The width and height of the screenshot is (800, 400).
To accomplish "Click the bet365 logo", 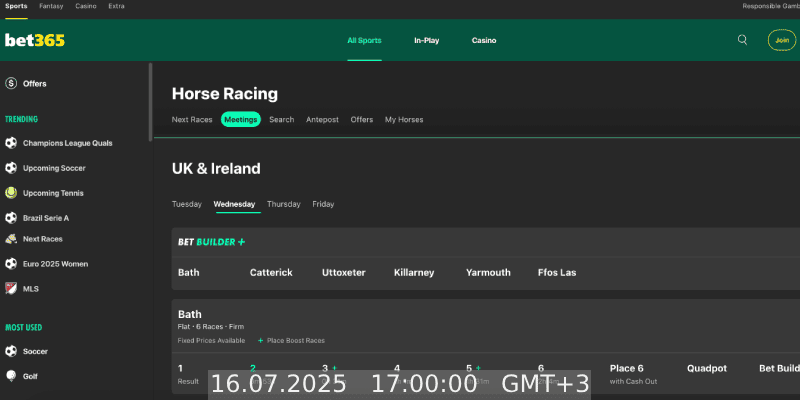I will [35, 40].
